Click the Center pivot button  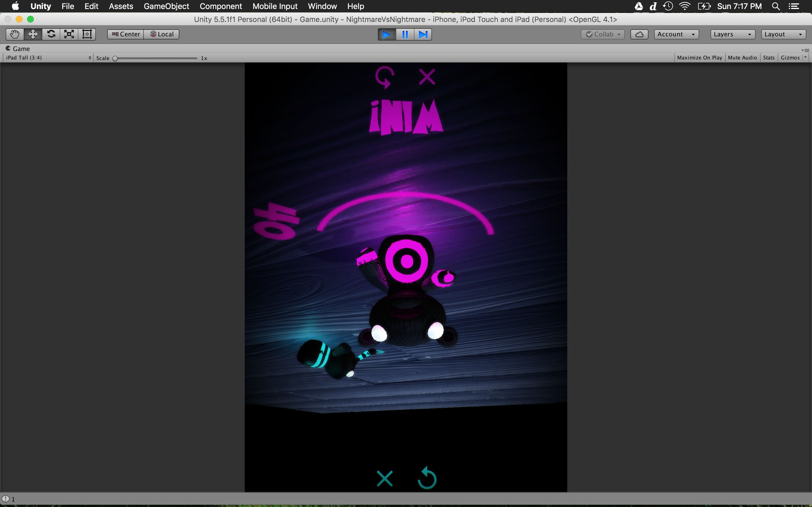126,34
